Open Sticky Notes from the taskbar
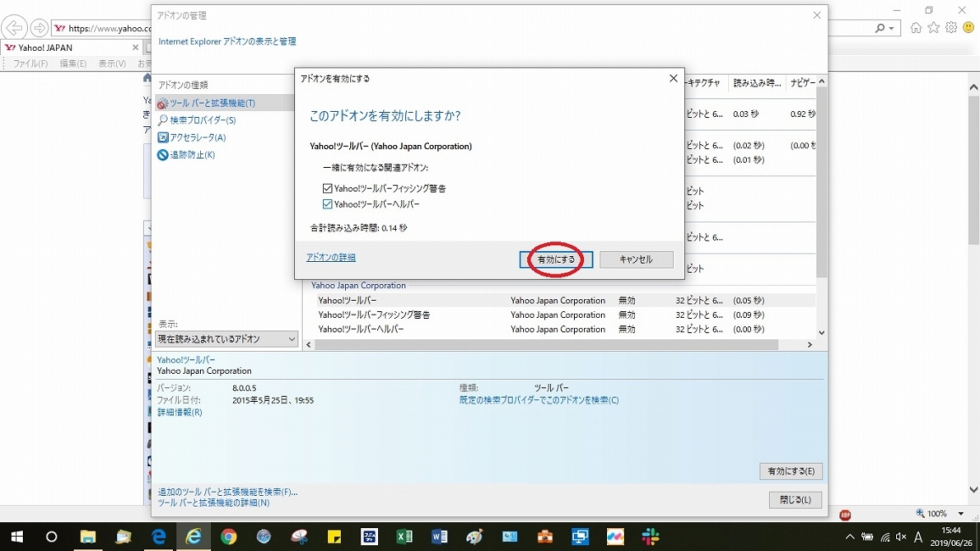This screenshot has width=980, height=551. (334, 537)
